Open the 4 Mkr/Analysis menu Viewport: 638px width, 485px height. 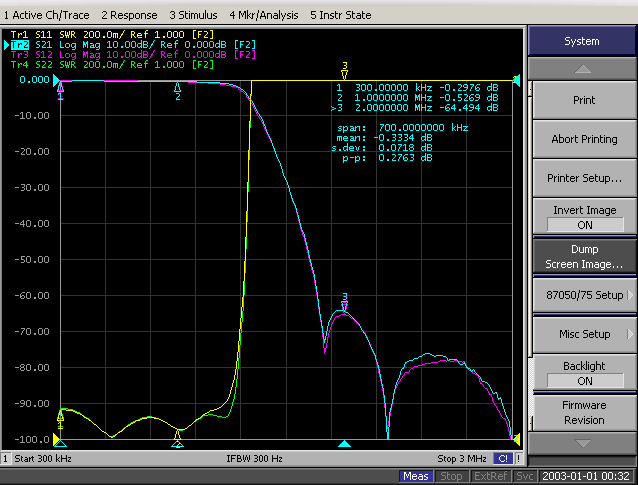(264, 15)
